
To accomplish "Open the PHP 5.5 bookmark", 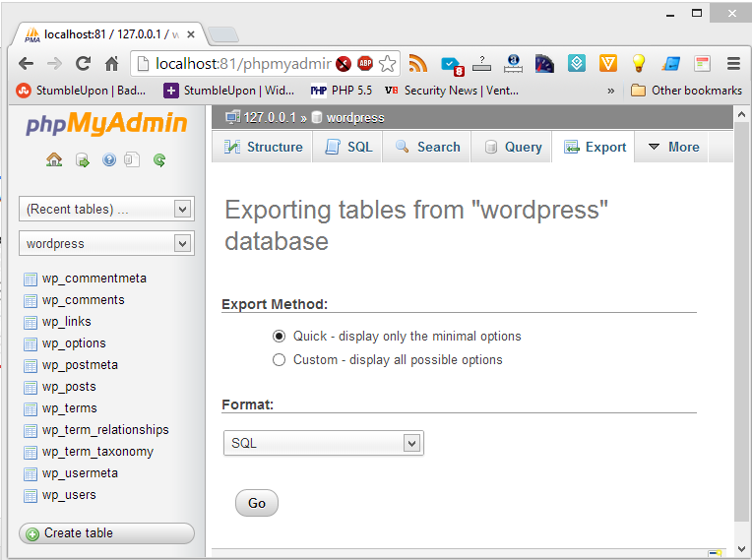I will 341,91.
